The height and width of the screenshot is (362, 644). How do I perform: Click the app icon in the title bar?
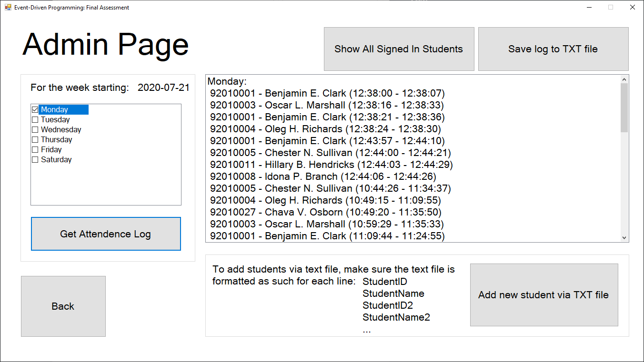[7, 7]
